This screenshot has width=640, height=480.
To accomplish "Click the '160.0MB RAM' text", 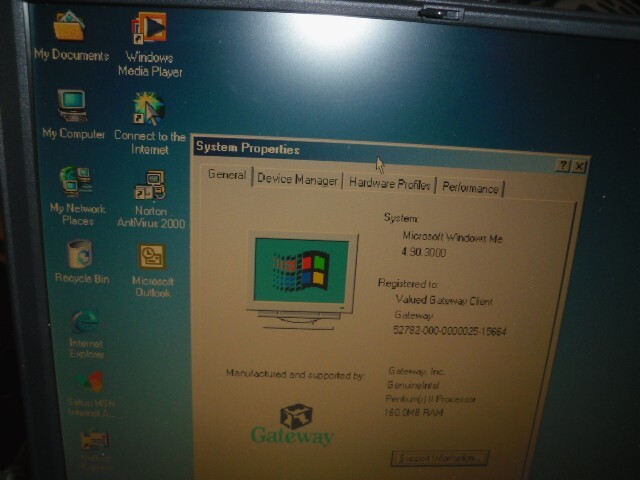I will pos(413,413).
